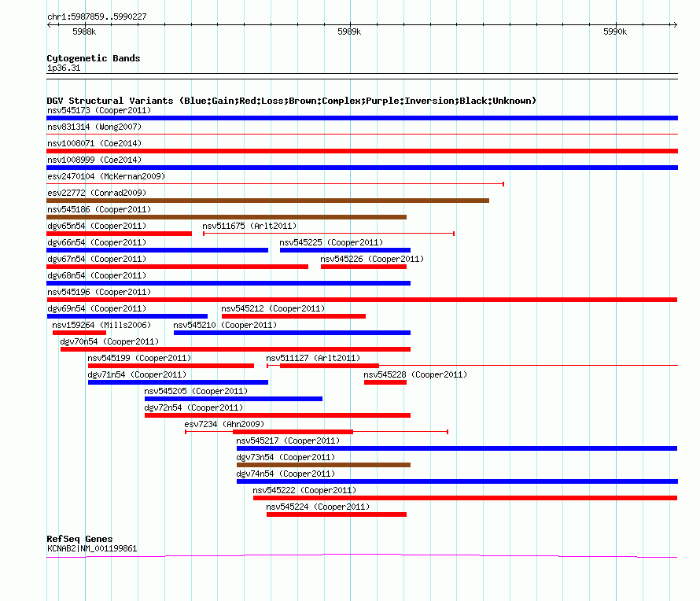Select the nsv545212 (Cooper2011) label
Screen dimensions: 700x601
[x=273, y=308]
